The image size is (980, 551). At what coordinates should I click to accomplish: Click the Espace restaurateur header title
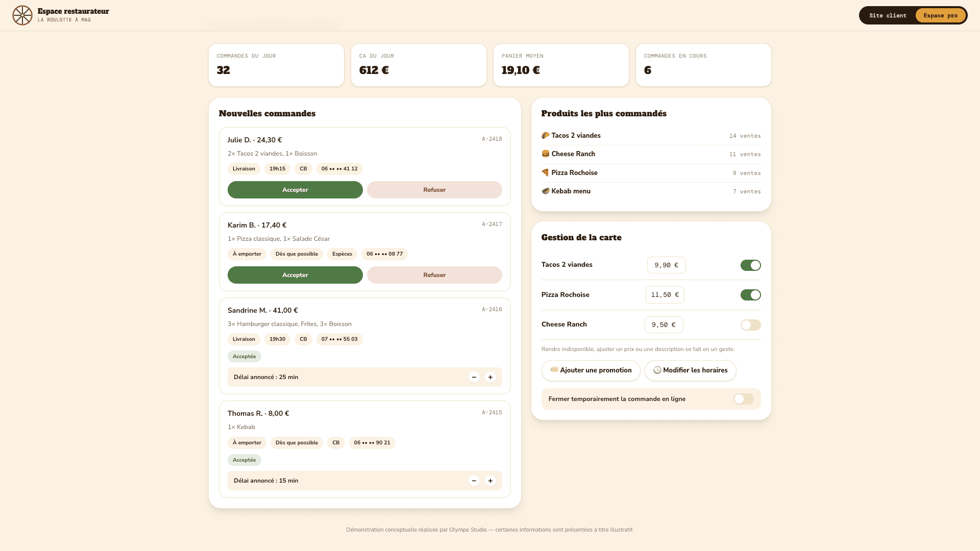73,11
